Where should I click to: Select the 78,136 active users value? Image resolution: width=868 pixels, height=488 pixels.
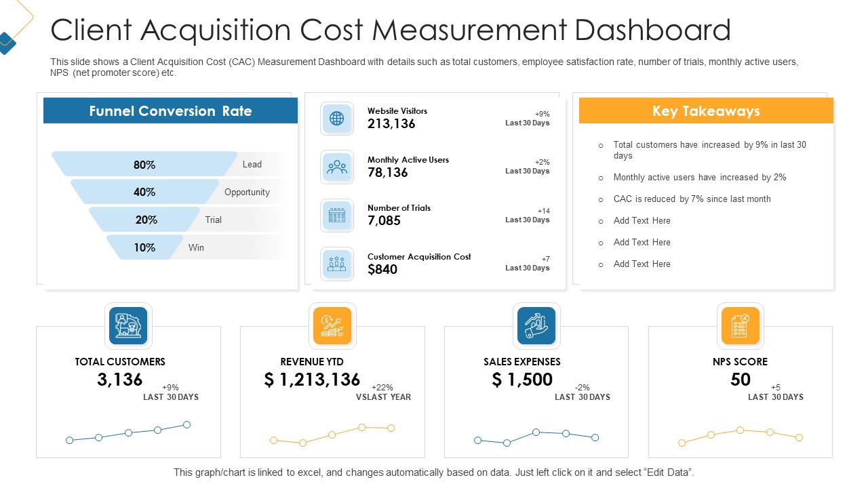pos(388,173)
